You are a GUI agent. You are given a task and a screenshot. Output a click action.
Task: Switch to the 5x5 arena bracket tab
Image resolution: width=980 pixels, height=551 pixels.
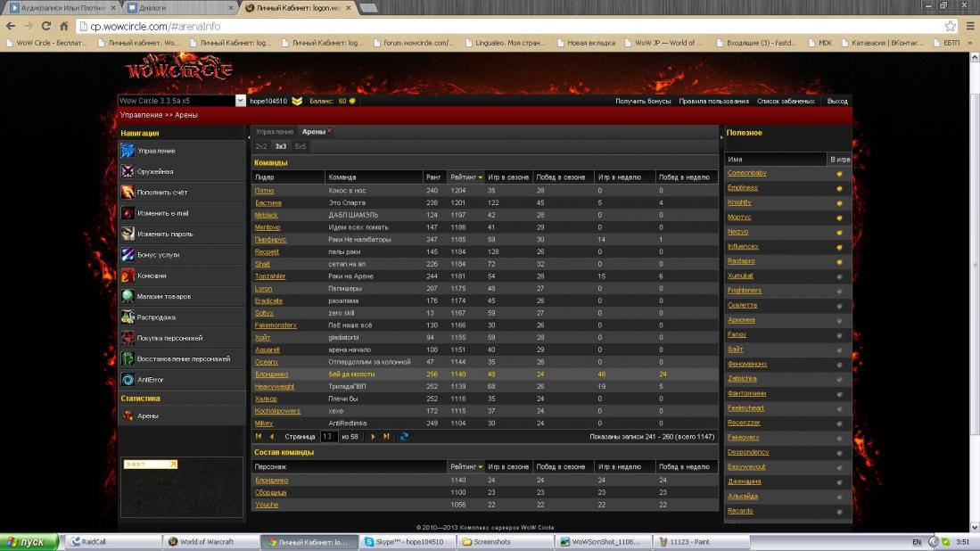click(300, 146)
